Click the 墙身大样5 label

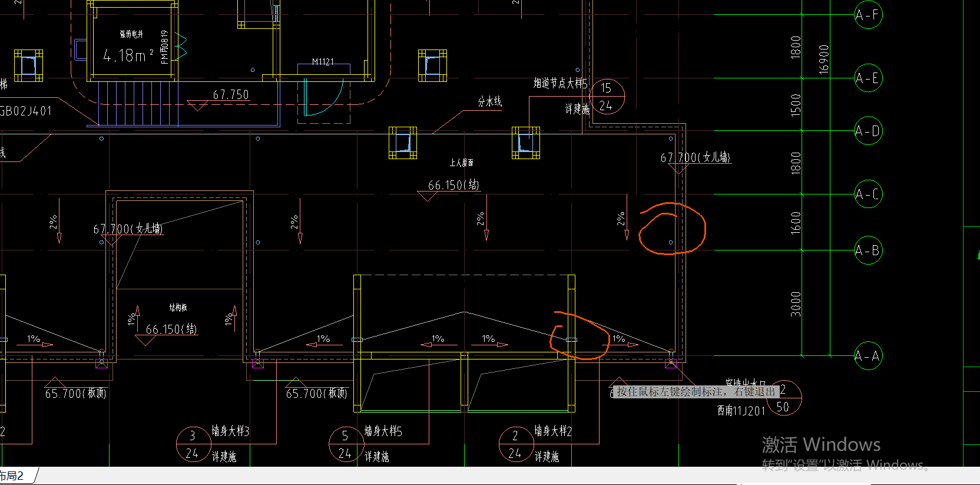pos(383,431)
